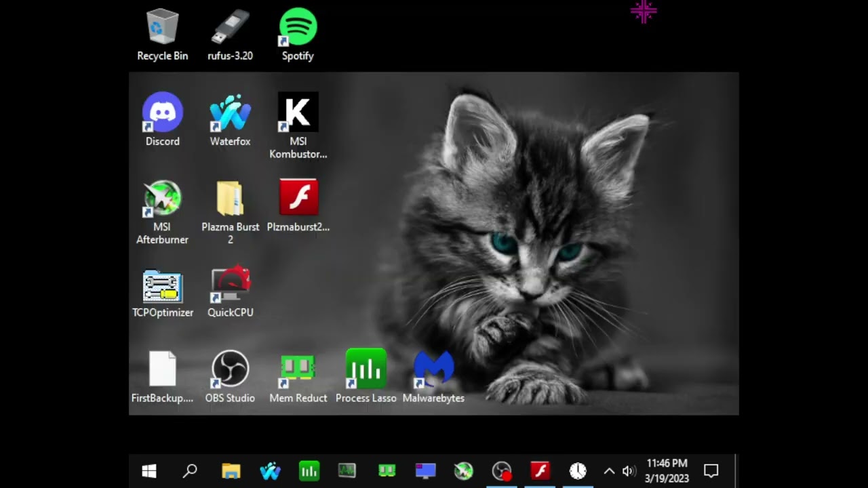Select the Plzmaburst2 Flash file icon
Image resolution: width=868 pixels, height=488 pixels.
298,205
